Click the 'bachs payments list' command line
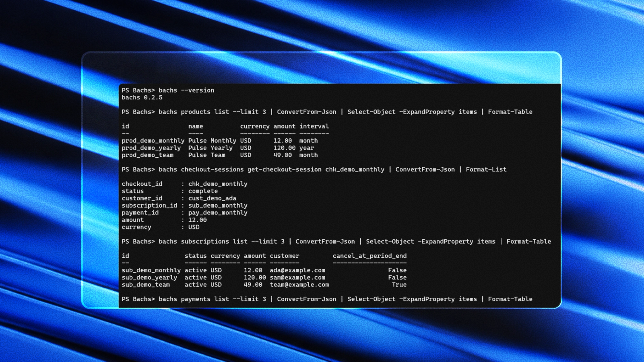Screen dimensions: 644x362 [327, 299]
